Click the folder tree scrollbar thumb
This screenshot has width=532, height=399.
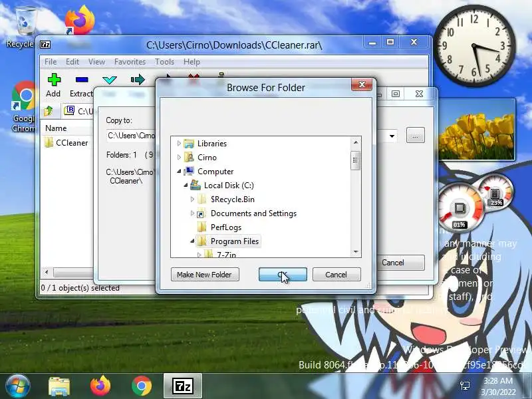click(x=356, y=160)
